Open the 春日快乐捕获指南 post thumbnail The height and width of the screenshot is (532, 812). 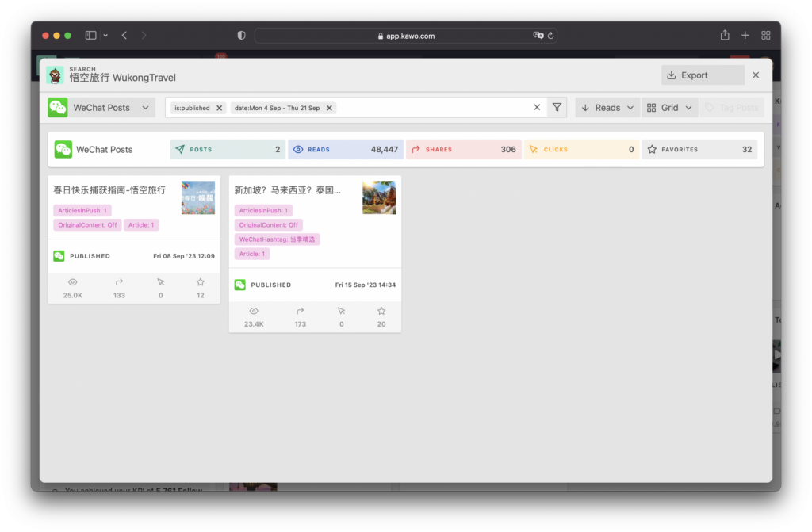coord(197,197)
